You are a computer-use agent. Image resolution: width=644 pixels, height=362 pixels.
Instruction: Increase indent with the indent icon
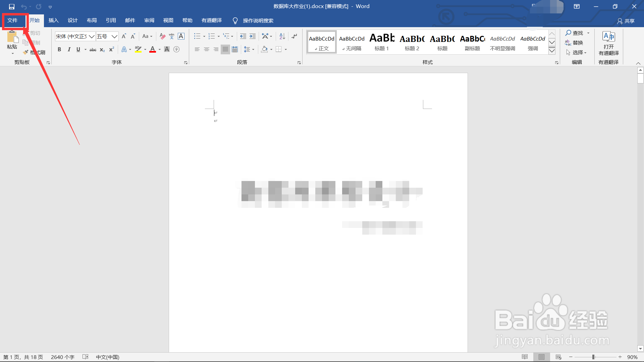tap(253, 36)
